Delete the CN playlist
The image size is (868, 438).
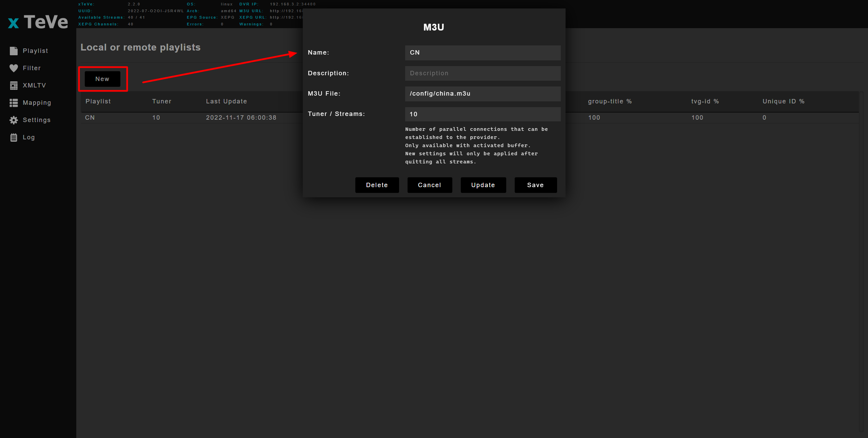[x=377, y=185]
